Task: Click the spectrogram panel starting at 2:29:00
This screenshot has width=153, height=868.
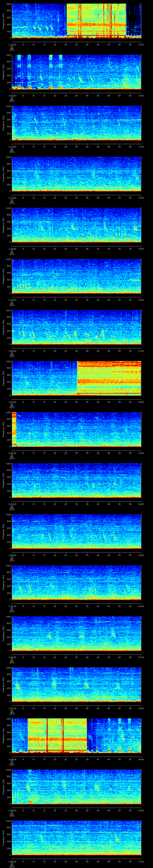Action: tap(77, 786)
